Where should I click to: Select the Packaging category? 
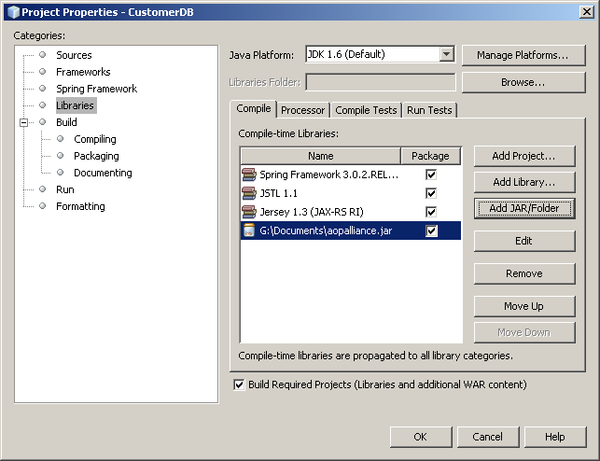point(96,156)
